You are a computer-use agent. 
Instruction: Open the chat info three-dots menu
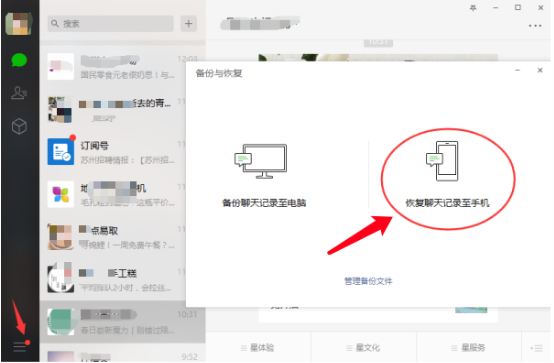(x=535, y=26)
